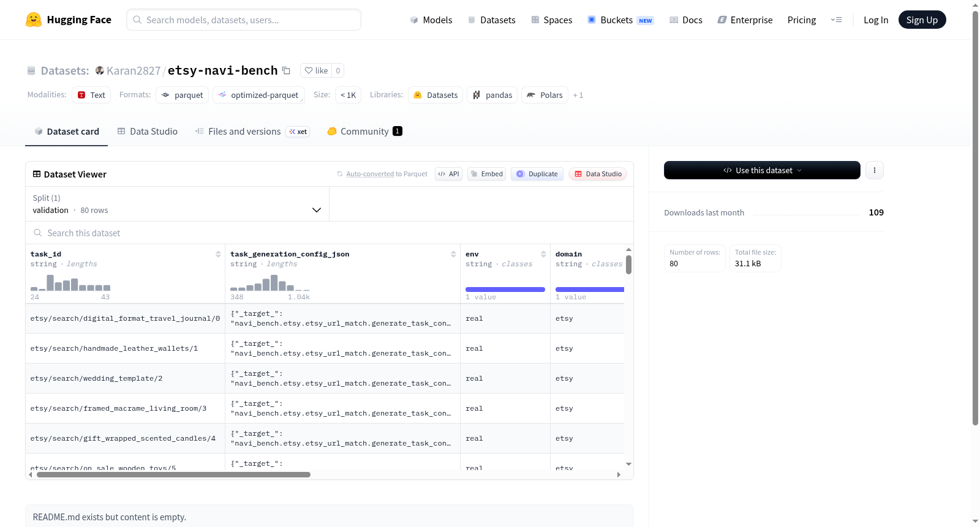This screenshot has height=527, width=980.
Task: Open Docs in the top navigation
Action: pyautogui.click(x=686, y=20)
